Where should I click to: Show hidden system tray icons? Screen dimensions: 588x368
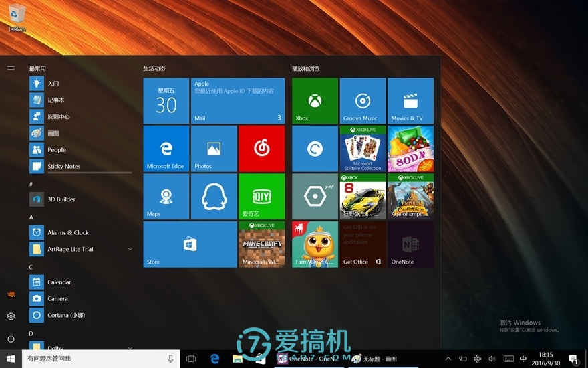tap(448, 359)
